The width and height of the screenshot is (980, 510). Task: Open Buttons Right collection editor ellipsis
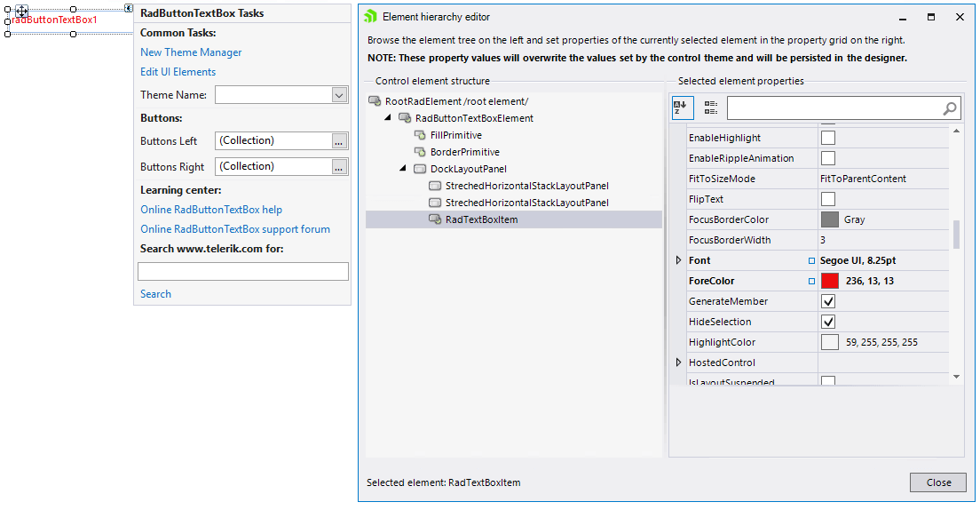click(339, 167)
